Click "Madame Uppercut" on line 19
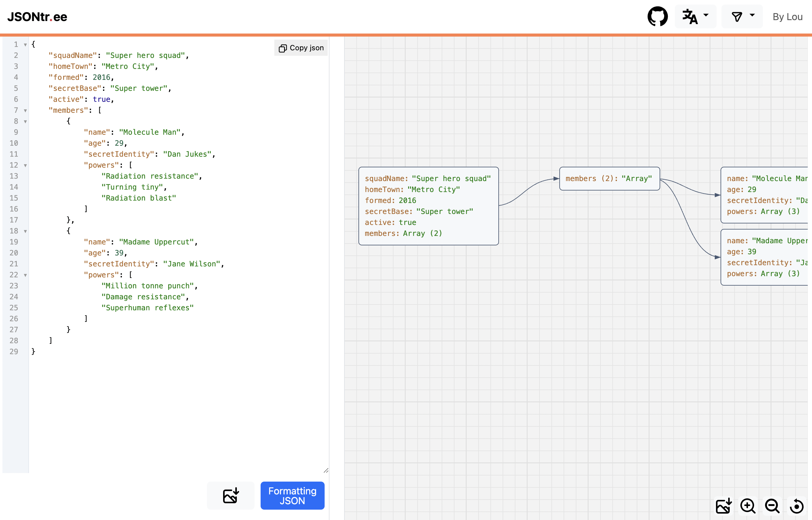 156,242
